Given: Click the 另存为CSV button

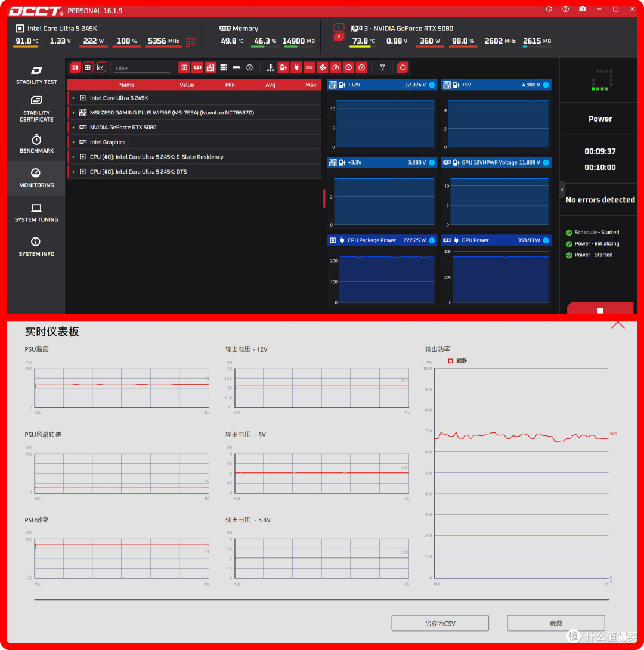Looking at the screenshot, I should point(440,623).
